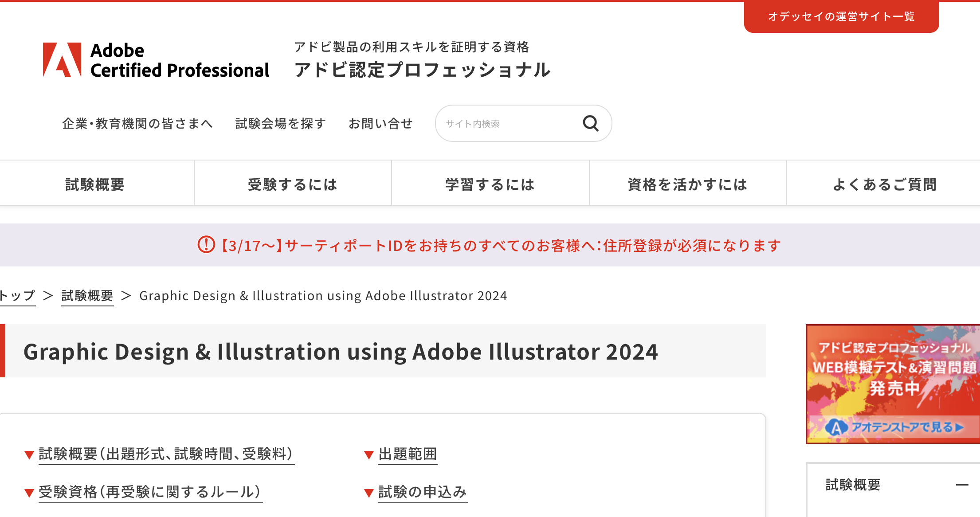Click the 試験概要 breadcrumb link
The width and height of the screenshot is (980, 517).
pyautogui.click(x=87, y=296)
